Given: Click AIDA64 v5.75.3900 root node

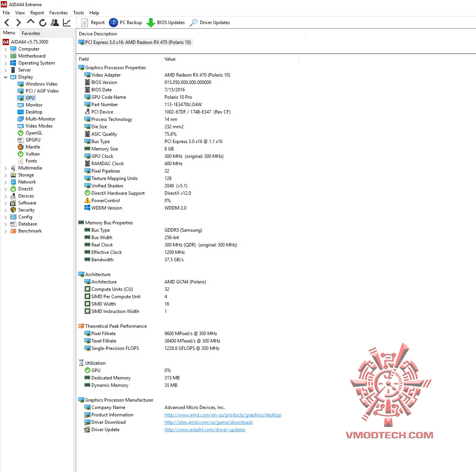Looking at the screenshot, I should (x=26, y=42).
